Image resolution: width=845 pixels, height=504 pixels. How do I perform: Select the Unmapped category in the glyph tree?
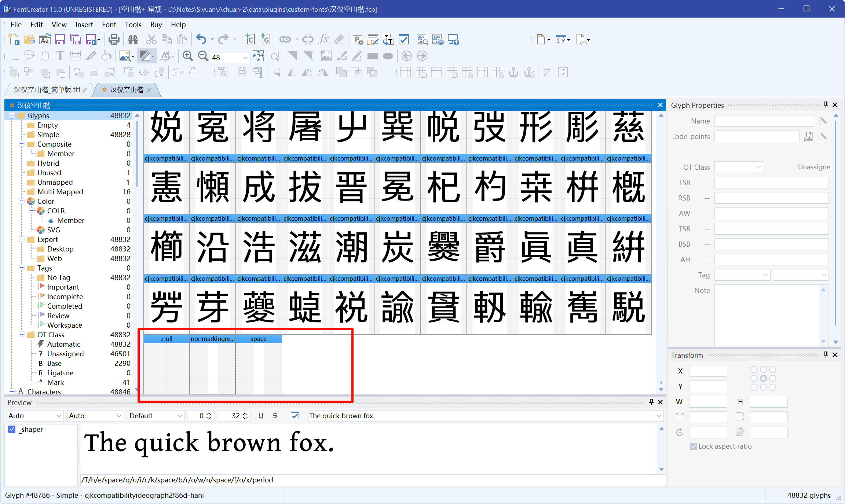pos(55,182)
